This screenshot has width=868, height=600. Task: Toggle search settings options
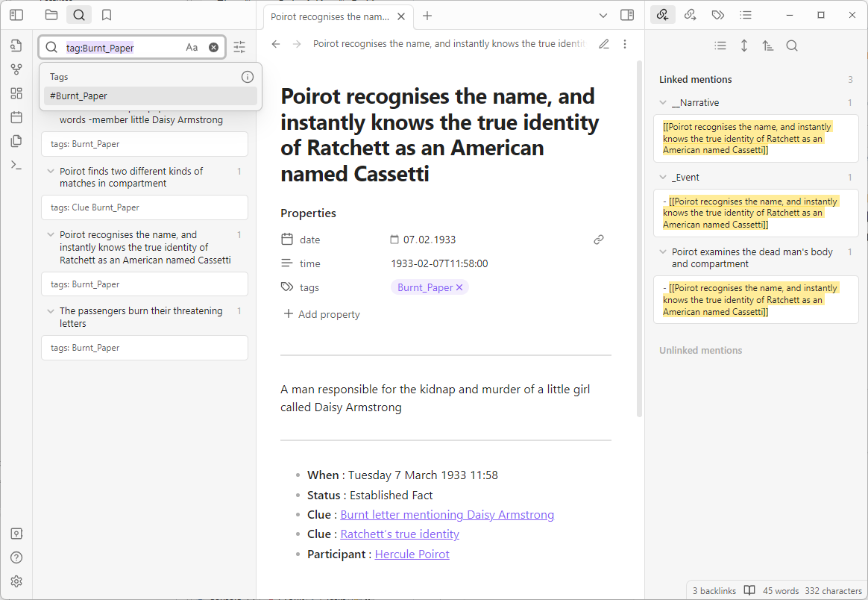[x=239, y=47]
